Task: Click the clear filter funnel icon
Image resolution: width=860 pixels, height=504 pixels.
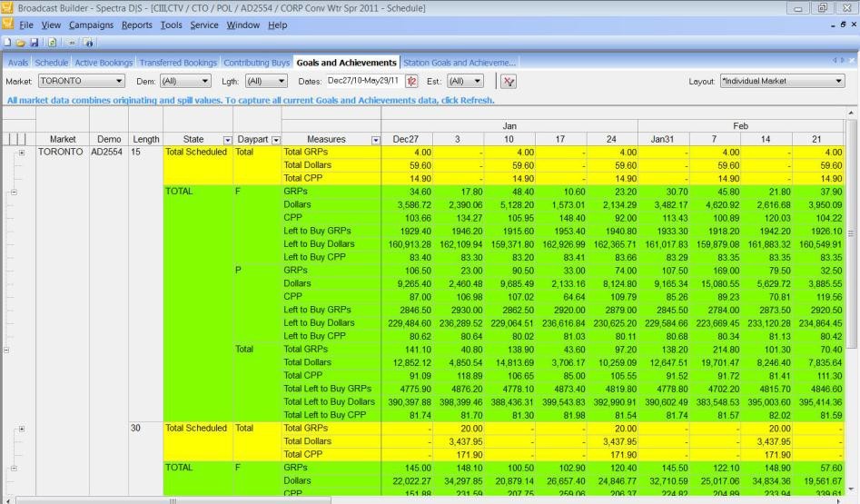Action: coord(509,81)
